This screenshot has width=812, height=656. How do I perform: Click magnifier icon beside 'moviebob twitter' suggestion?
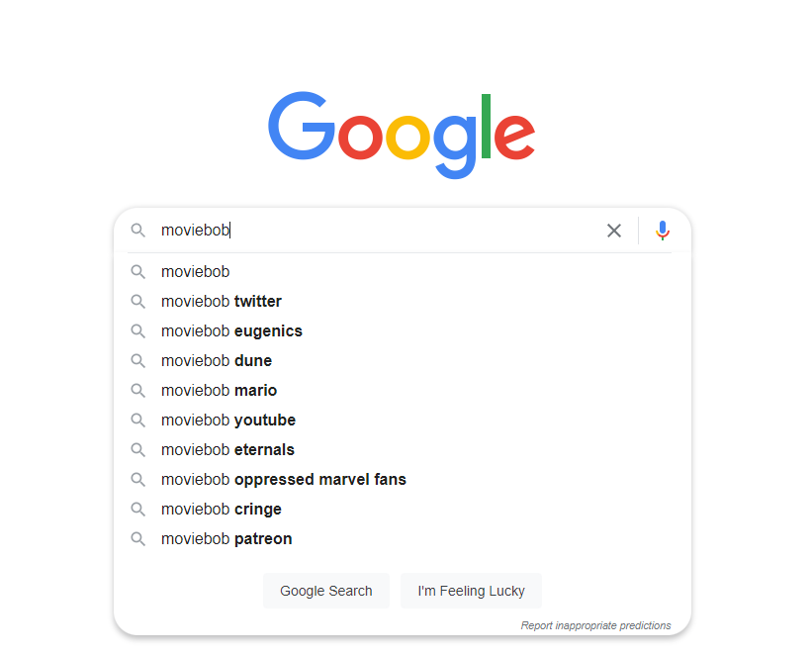pyautogui.click(x=138, y=301)
